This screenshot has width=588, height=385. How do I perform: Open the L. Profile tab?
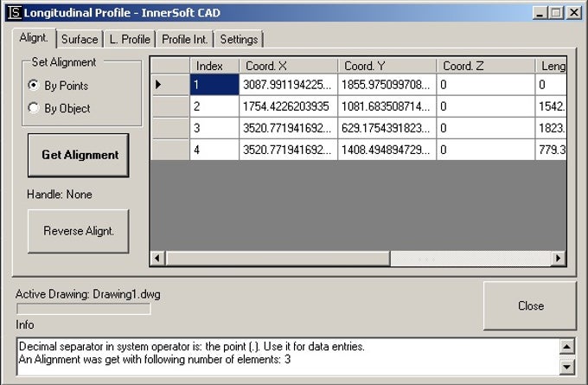[x=130, y=40]
